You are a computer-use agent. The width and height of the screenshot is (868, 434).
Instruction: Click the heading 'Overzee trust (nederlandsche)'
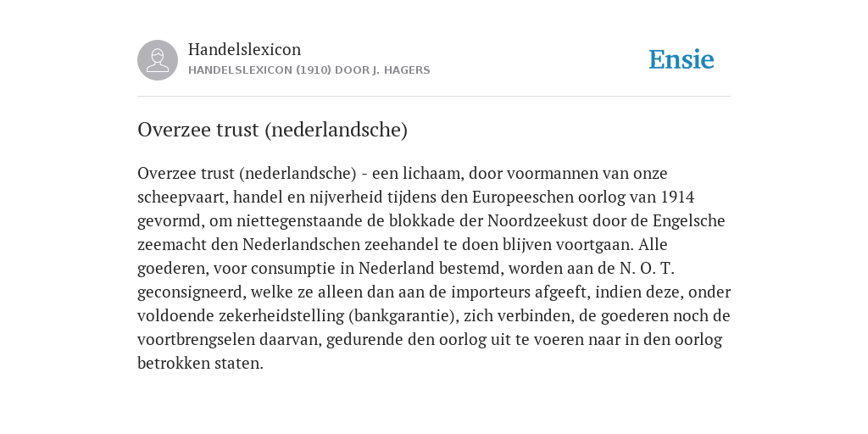[x=272, y=130]
